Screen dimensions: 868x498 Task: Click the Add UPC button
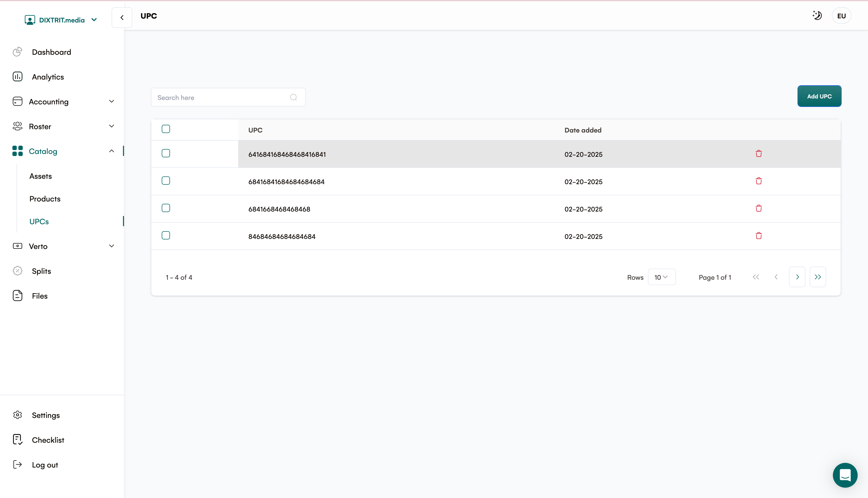click(819, 96)
